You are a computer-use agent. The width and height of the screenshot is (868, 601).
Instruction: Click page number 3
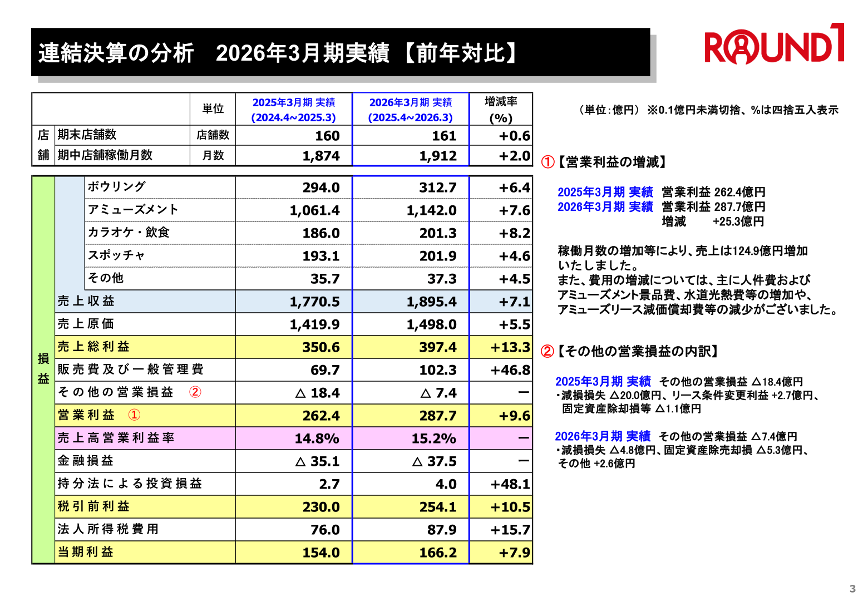tap(852, 589)
